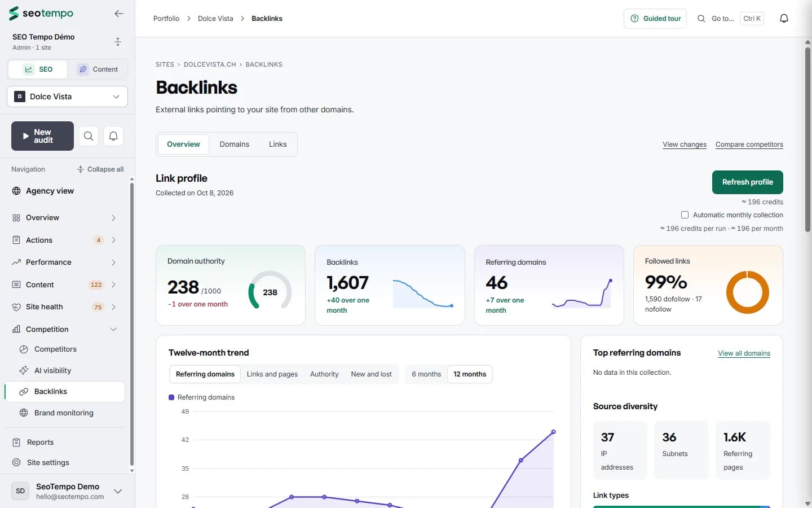Open the View all domains link
The width and height of the screenshot is (812, 508).
click(744, 353)
